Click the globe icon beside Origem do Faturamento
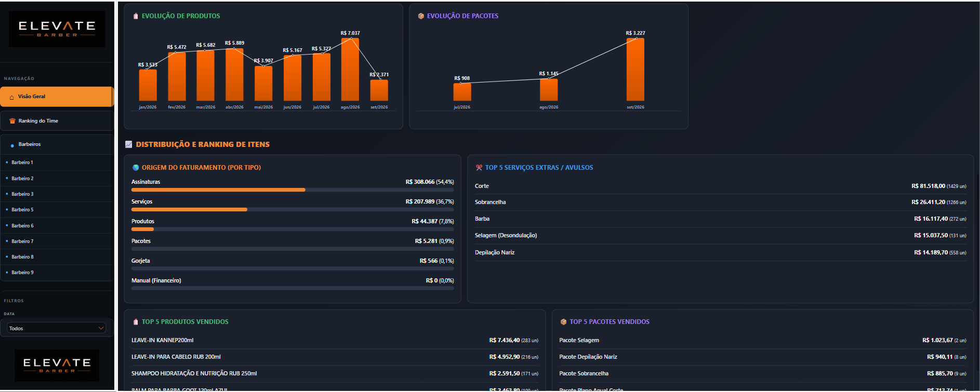 pos(136,168)
